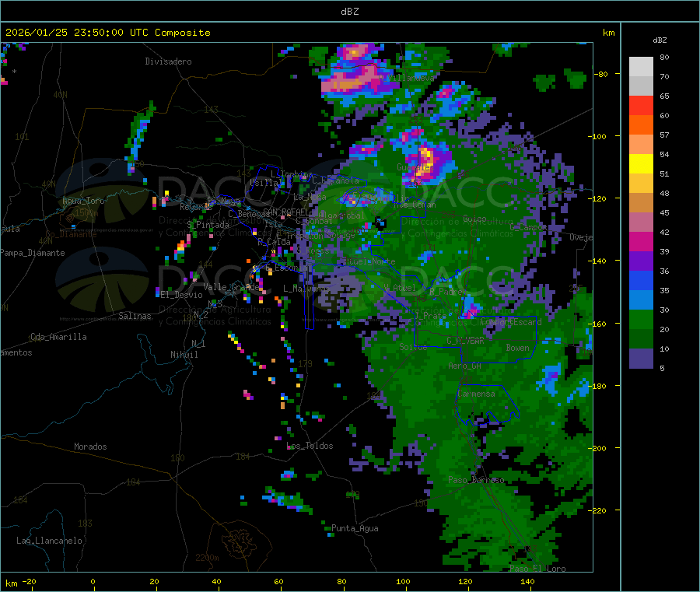Click the -160 km y-axis tick label
Screen dimensions: 700x592
597,324
